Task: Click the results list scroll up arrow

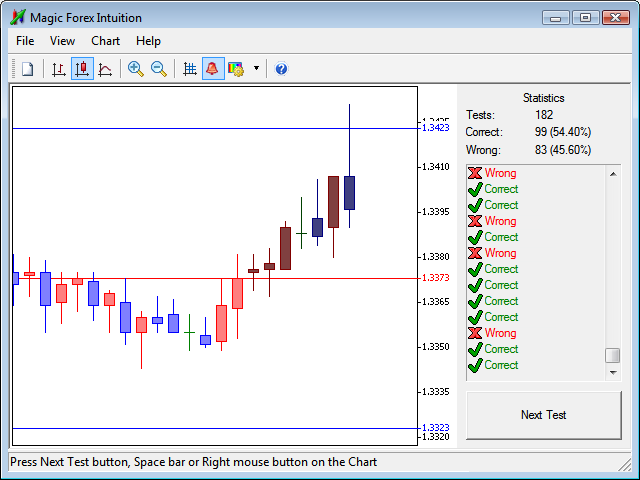Action: point(613,174)
